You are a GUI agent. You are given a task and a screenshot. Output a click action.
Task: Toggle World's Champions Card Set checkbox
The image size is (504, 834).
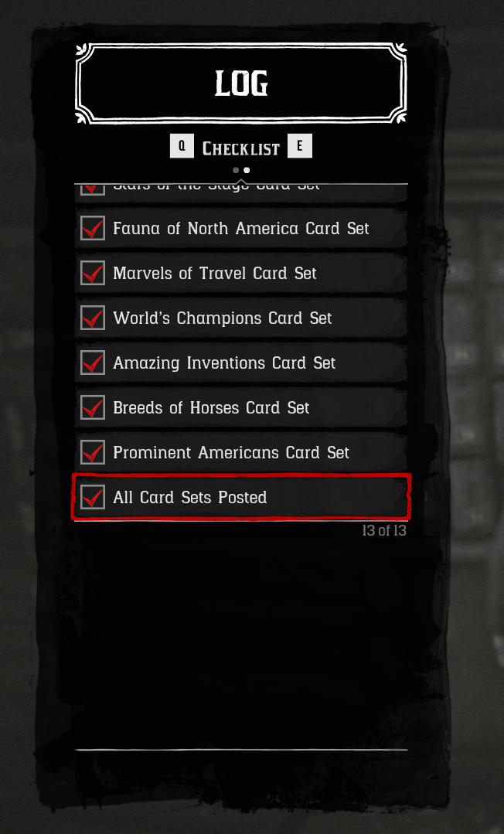coord(93,318)
